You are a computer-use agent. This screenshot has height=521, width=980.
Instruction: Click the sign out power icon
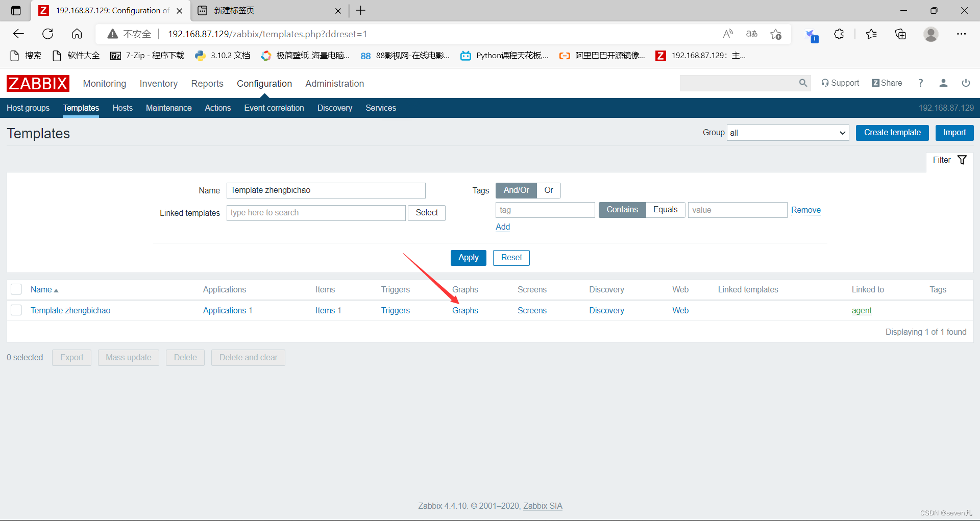[966, 83]
